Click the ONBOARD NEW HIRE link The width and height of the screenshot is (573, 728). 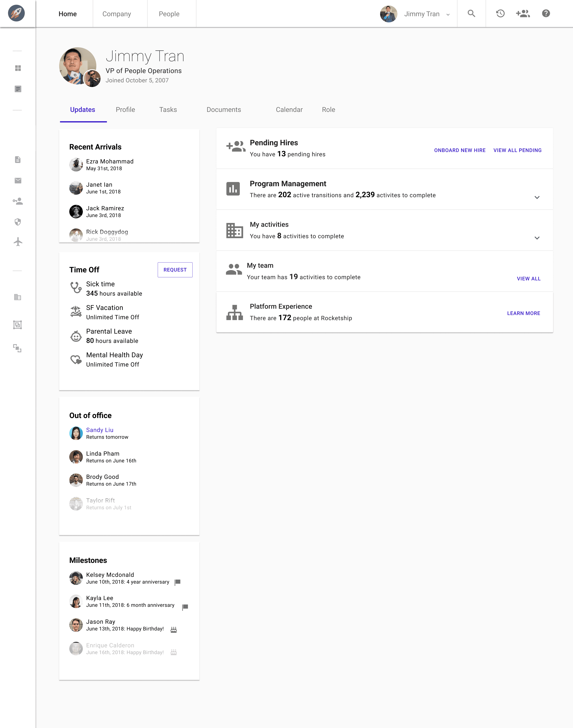click(460, 151)
